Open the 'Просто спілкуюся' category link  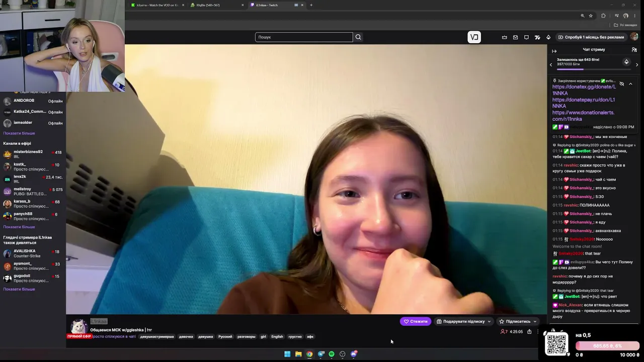point(114,337)
